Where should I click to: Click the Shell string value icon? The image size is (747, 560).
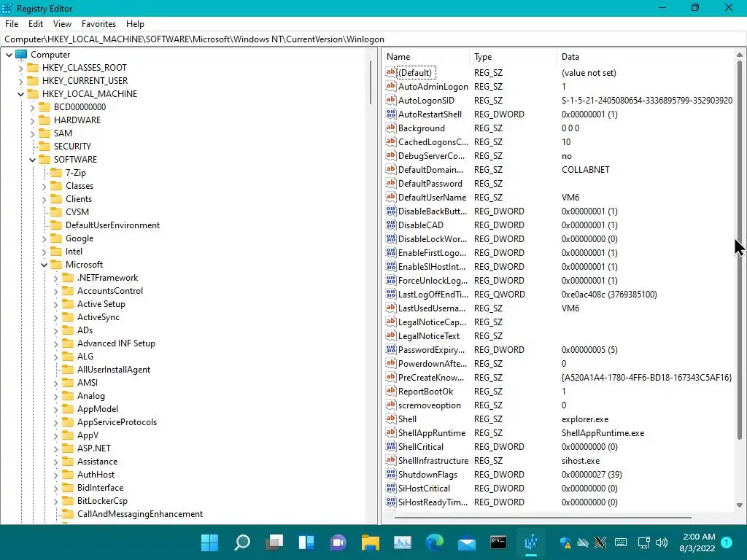391,419
